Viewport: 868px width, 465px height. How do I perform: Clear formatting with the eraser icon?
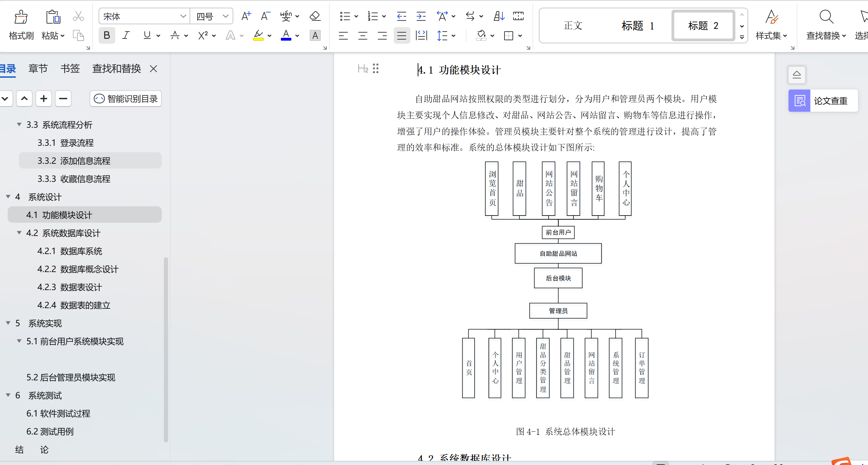click(315, 16)
